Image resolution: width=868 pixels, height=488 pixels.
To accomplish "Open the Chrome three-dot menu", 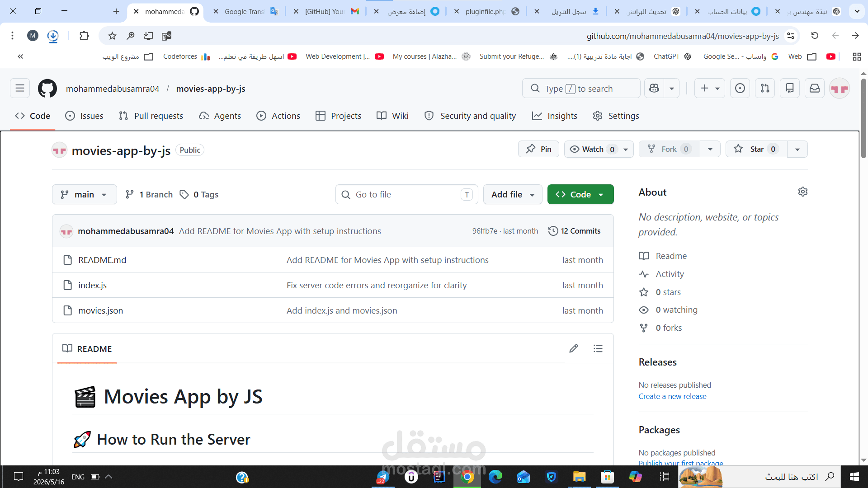I will pyautogui.click(x=12, y=36).
